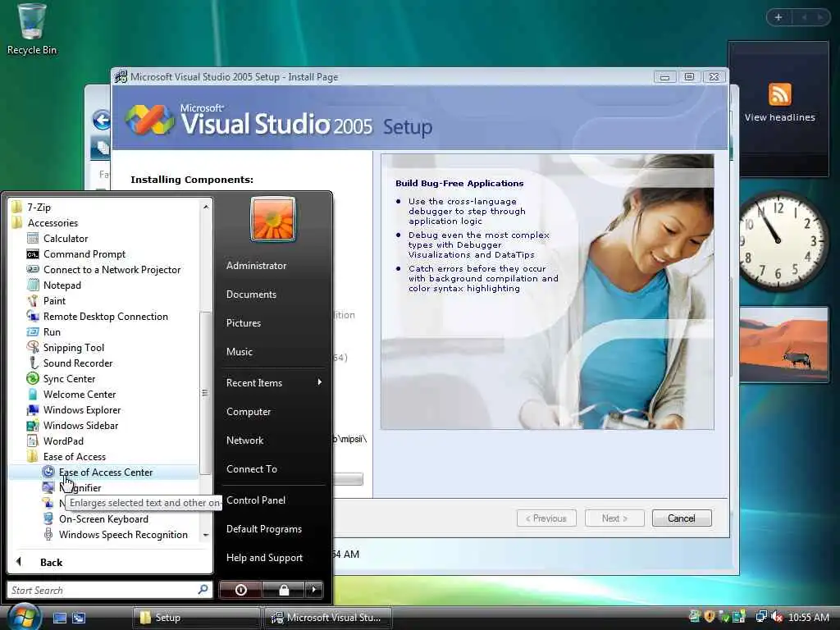Open Default Programs from Start menu

click(263, 529)
